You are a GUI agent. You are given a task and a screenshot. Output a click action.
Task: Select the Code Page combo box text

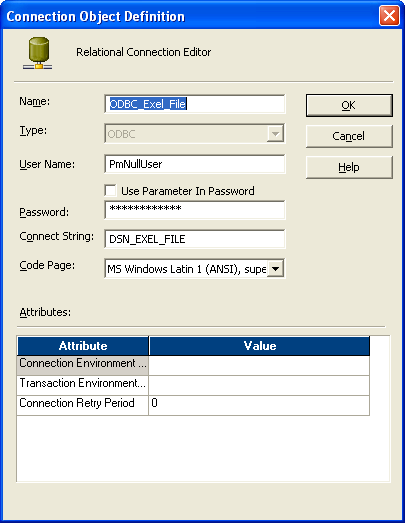186,269
